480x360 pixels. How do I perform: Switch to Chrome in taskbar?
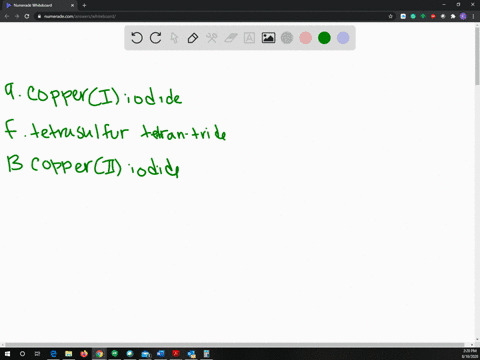click(x=99, y=354)
